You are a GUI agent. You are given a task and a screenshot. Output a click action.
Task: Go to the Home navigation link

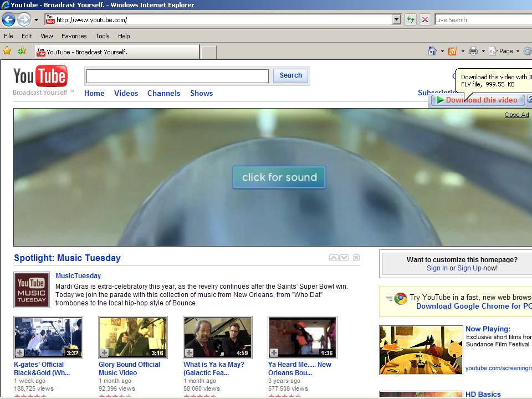(94, 93)
